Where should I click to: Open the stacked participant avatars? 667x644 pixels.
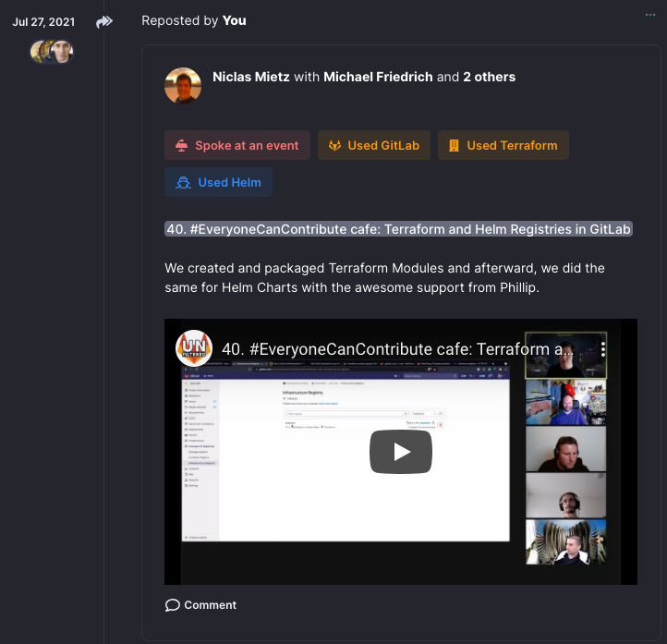[52, 52]
